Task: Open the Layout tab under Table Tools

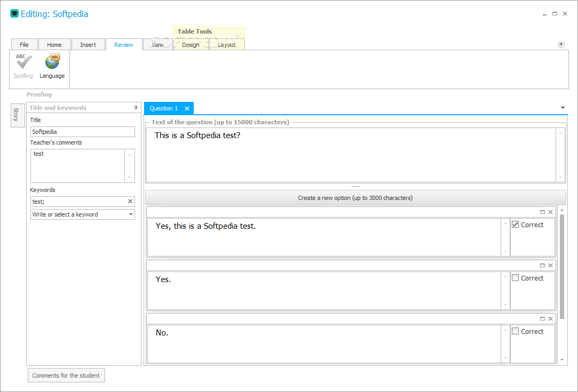Action: [227, 45]
